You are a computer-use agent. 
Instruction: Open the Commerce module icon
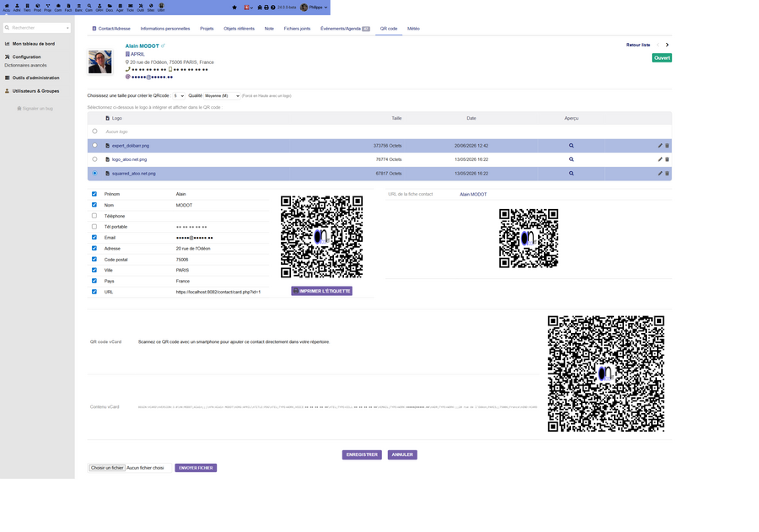point(58,8)
